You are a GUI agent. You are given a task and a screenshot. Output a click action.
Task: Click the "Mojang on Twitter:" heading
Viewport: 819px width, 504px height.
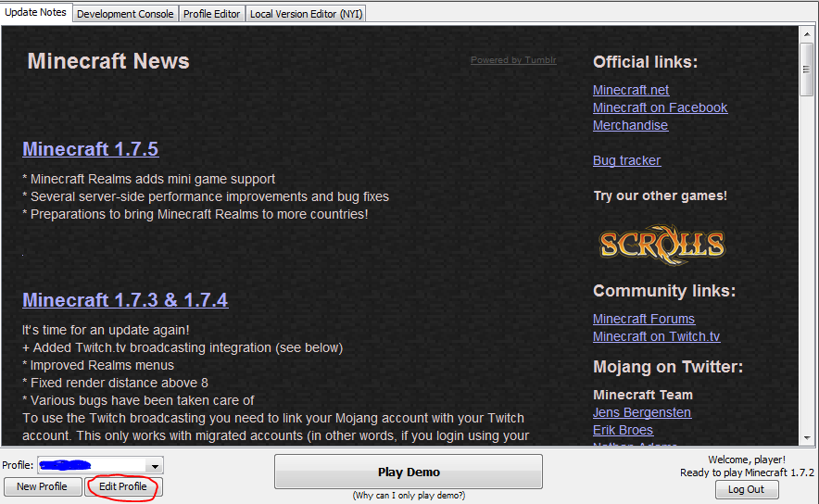(668, 367)
